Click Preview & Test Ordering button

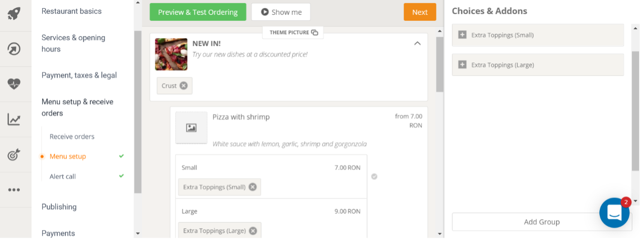[198, 12]
